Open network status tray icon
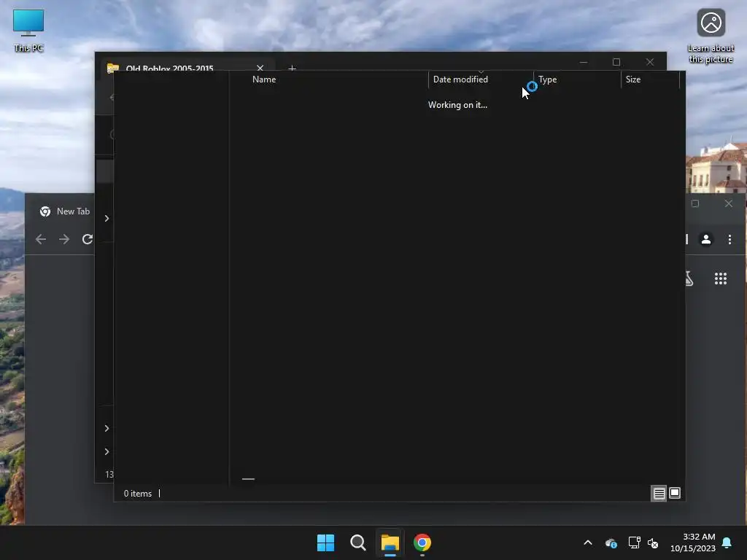Image resolution: width=747 pixels, height=560 pixels. [634, 542]
